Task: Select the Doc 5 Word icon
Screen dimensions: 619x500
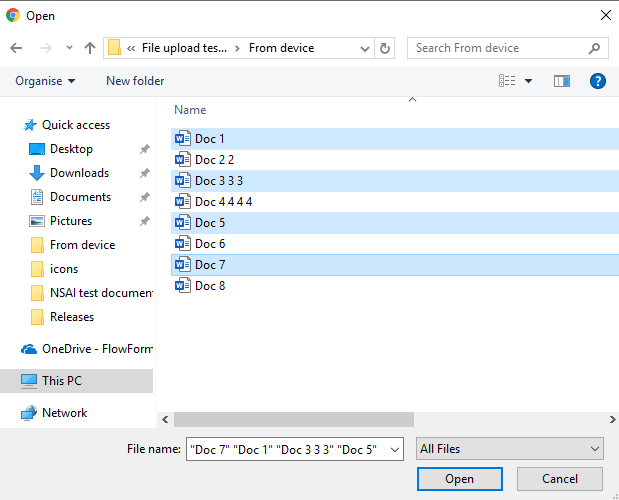Action: (183, 223)
